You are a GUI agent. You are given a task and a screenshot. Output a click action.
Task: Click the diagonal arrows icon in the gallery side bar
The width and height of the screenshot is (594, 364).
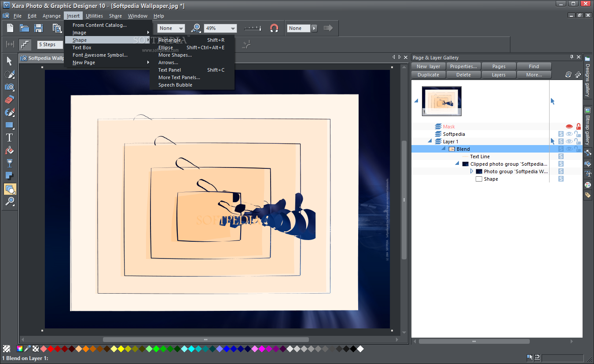(588, 153)
